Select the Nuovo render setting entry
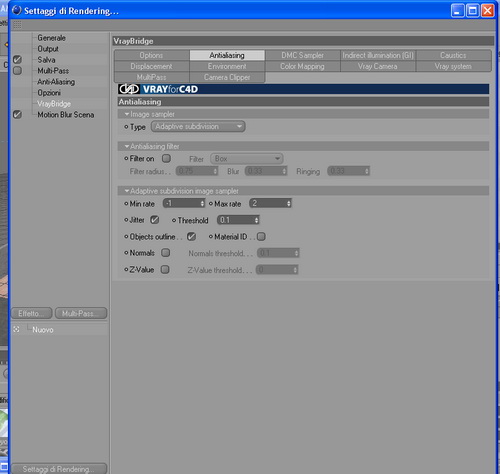 (43, 330)
